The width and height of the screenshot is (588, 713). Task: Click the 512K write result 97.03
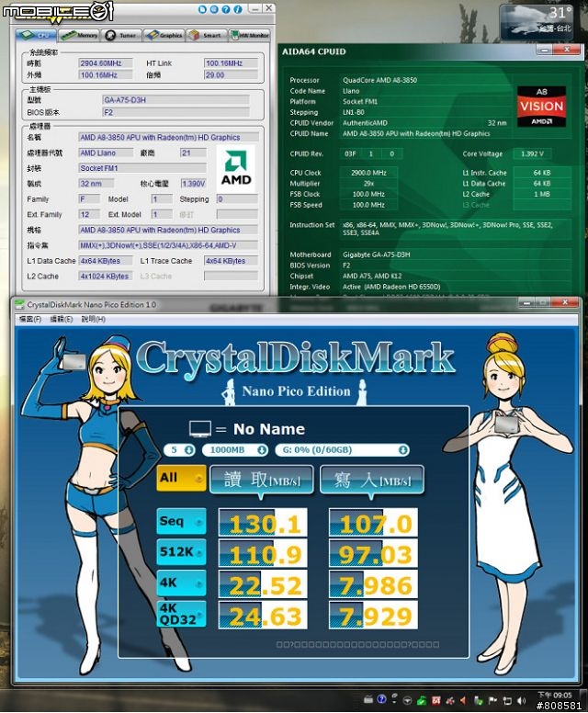[x=373, y=553]
